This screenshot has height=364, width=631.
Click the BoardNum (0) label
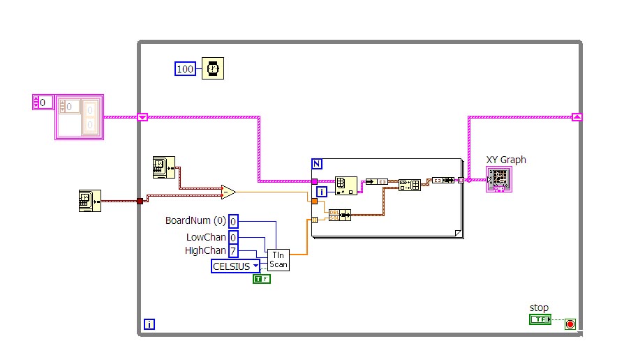click(195, 220)
